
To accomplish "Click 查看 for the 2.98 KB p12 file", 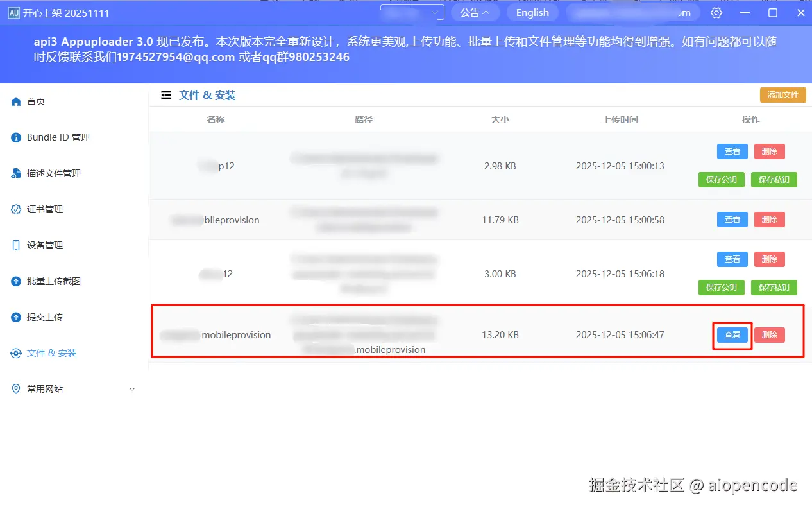I will (x=732, y=151).
